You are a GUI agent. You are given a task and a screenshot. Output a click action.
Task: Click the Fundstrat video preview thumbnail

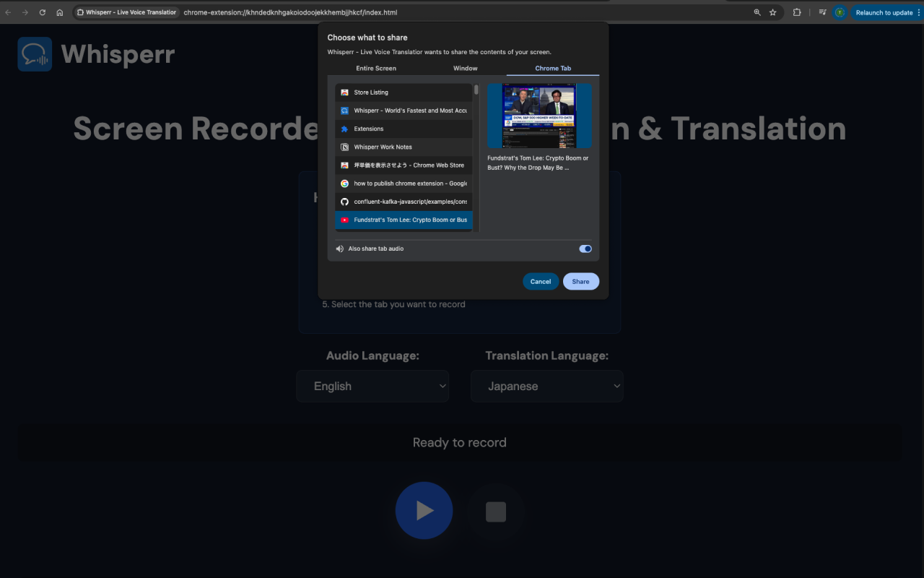pyautogui.click(x=540, y=116)
